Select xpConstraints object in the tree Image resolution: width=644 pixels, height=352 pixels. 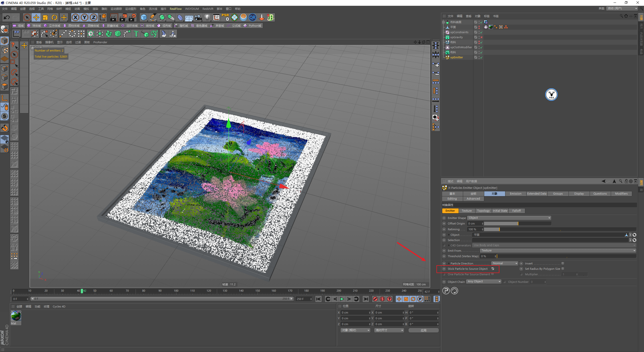[x=459, y=32]
